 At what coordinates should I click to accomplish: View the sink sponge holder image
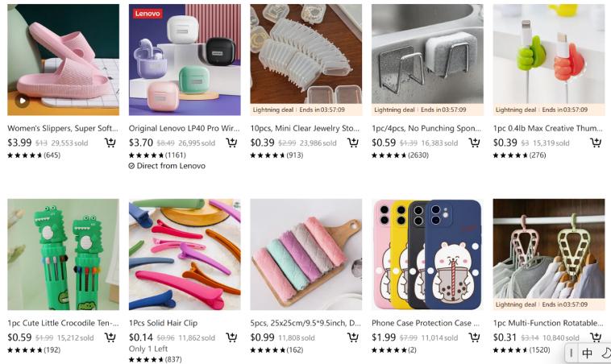[x=427, y=54]
